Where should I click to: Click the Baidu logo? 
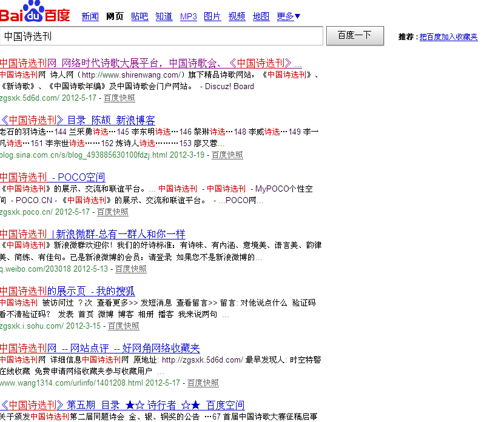(35, 12)
